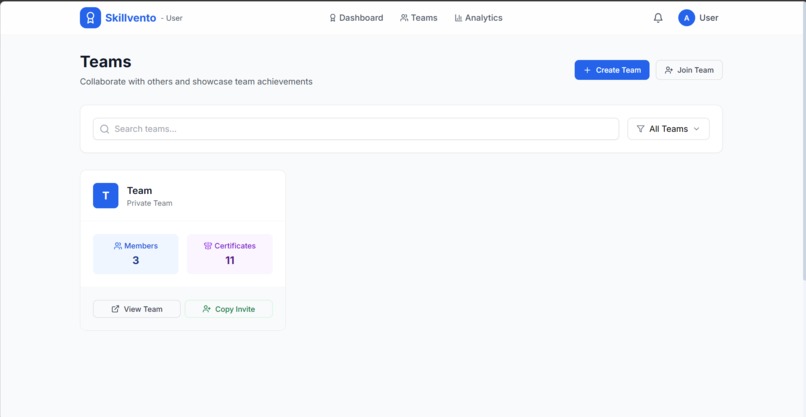Open the Analytics nav item

pos(478,18)
